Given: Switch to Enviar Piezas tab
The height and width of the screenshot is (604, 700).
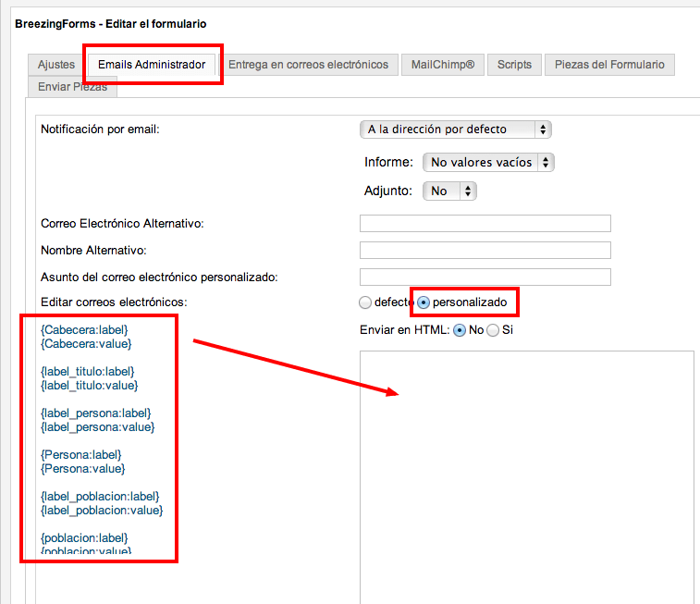Looking at the screenshot, I should [72, 87].
